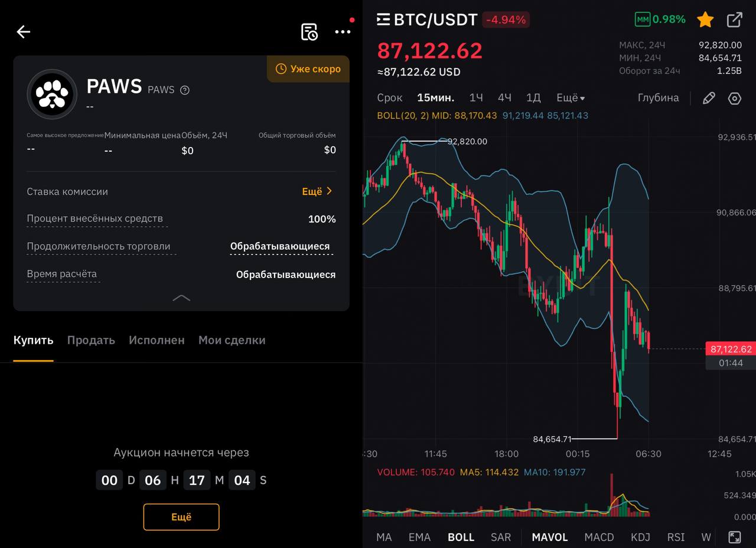
Task: Select the 1Ч timeframe
Action: point(476,98)
